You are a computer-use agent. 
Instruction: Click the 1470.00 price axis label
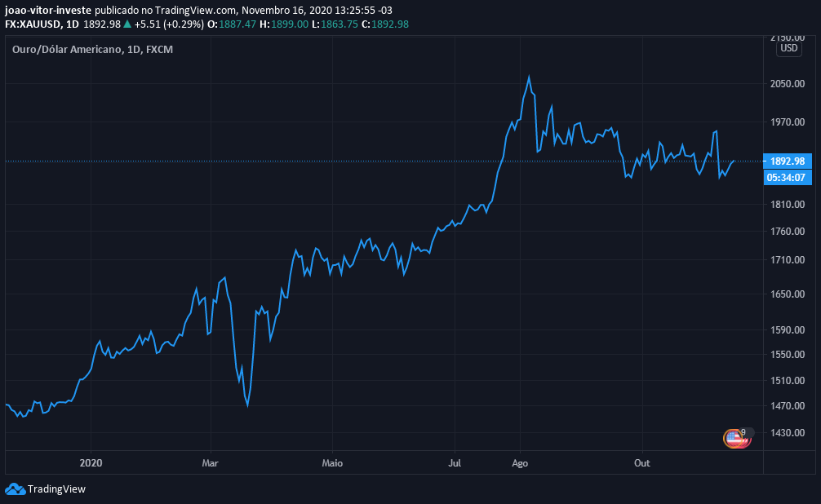click(x=788, y=405)
